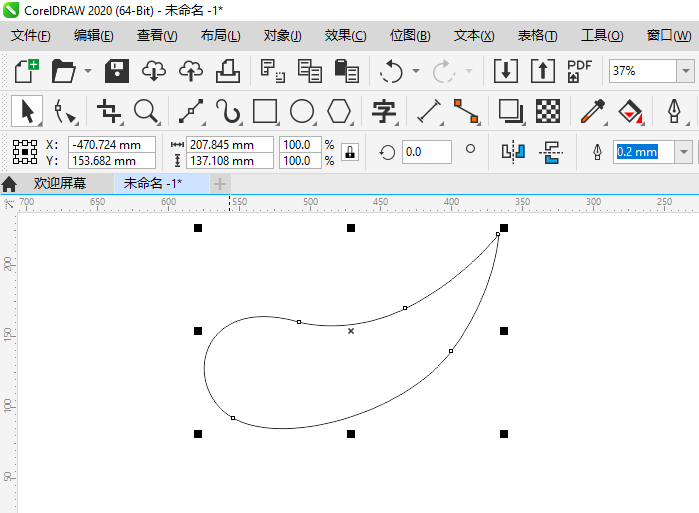The height and width of the screenshot is (513, 699).
Task: Toggle horizontal mirror button
Action: point(513,152)
